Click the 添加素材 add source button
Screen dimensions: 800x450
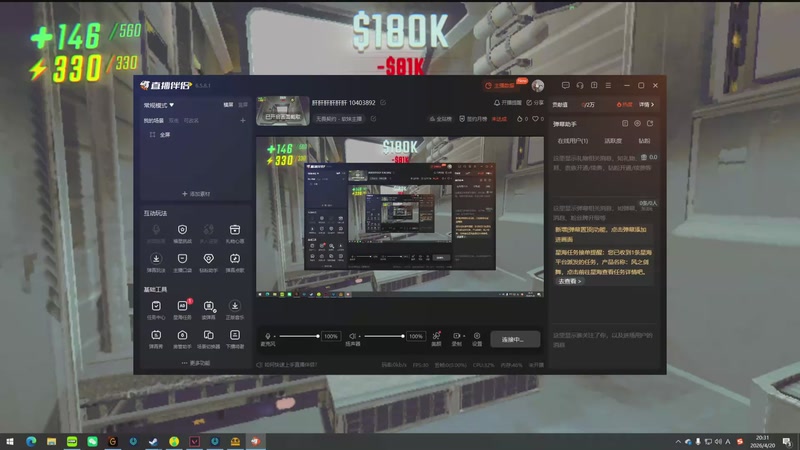[x=196, y=194]
